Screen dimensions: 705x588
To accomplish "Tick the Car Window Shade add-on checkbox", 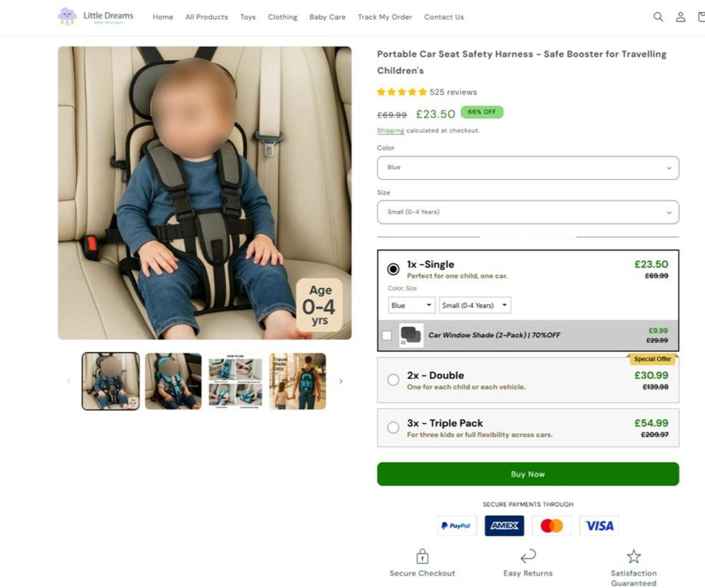I will [387, 335].
